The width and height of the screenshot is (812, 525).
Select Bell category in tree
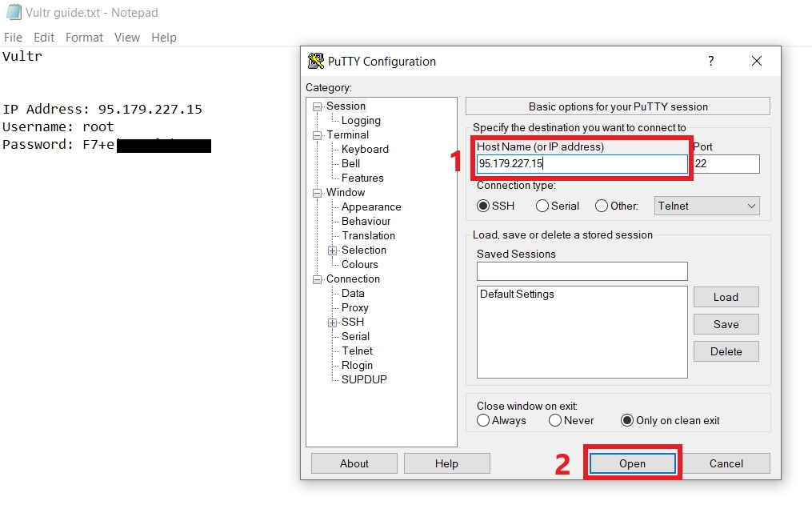click(x=350, y=163)
